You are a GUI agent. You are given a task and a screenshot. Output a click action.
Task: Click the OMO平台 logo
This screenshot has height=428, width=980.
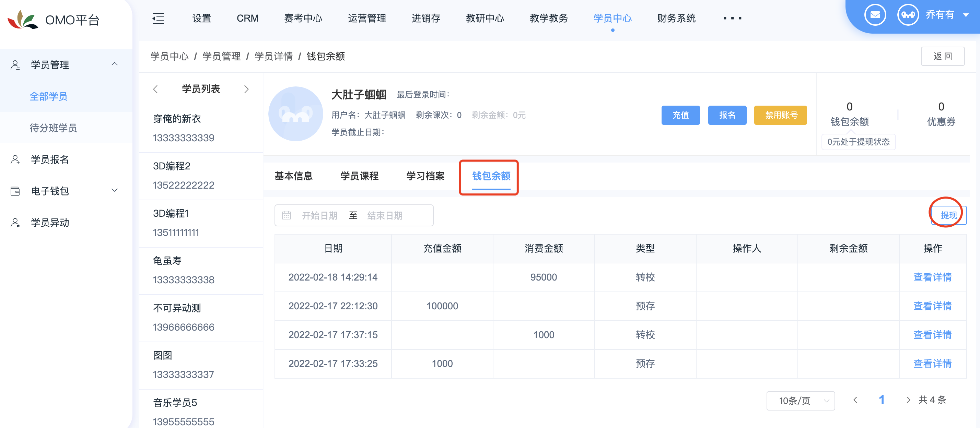tap(53, 20)
